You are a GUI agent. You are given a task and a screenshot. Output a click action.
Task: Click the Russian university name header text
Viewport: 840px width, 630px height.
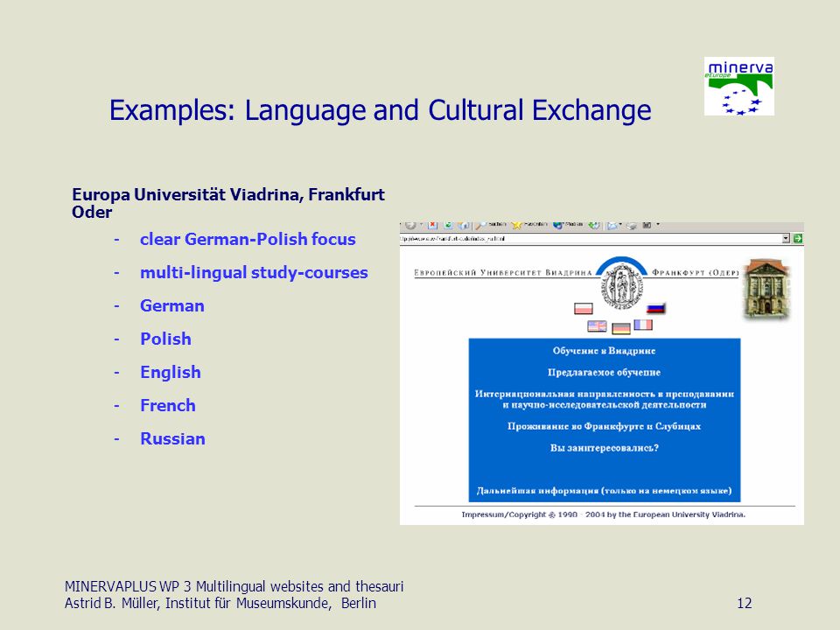[x=503, y=273]
